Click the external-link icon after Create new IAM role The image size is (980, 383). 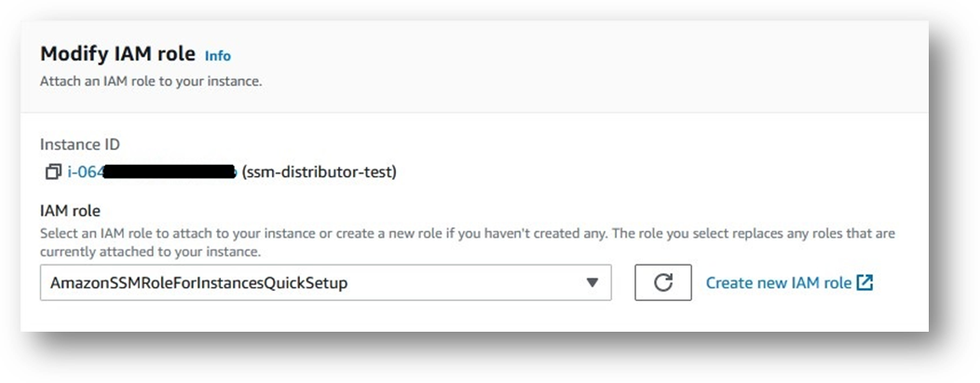point(864,282)
